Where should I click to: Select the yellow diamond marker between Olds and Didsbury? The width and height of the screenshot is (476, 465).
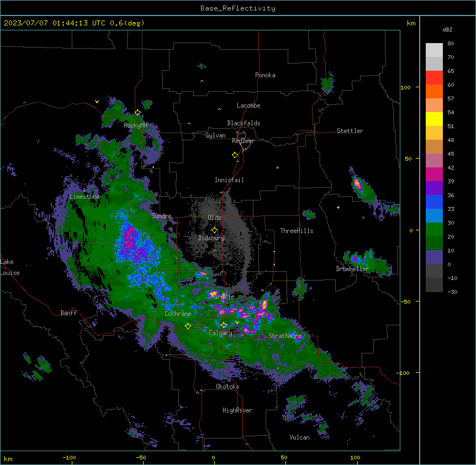[x=214, y=230]
